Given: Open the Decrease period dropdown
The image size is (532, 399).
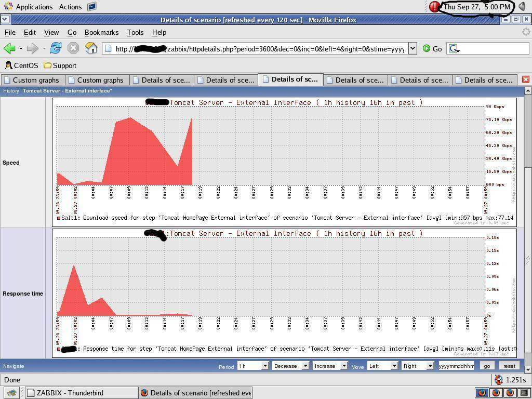Looking at the screenshot, I should 290,366.
